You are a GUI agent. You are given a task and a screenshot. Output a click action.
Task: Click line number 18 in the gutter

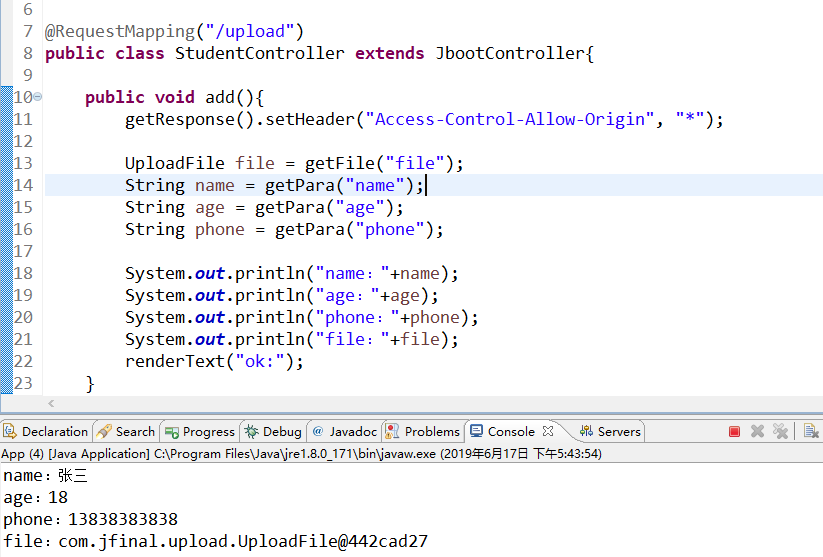point(23,273)
